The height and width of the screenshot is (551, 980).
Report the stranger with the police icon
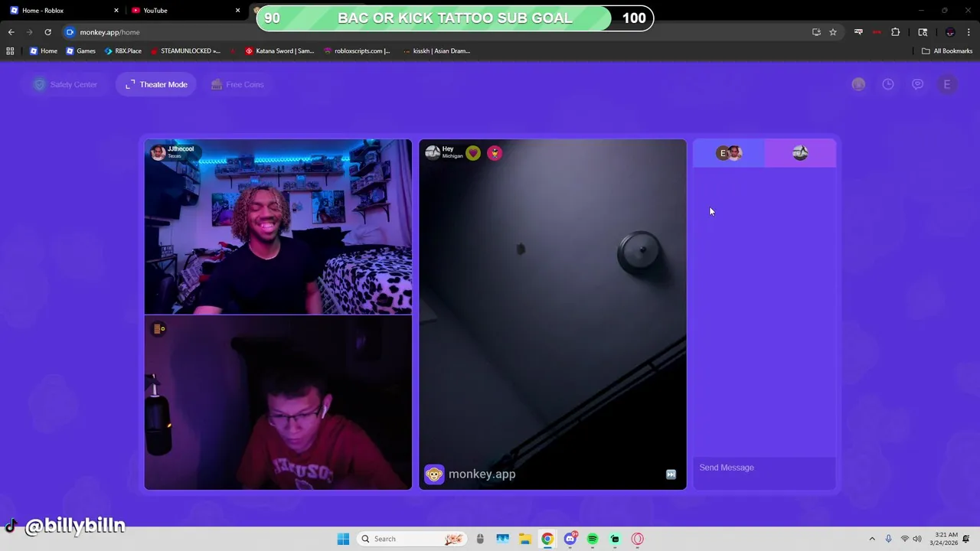495,153
